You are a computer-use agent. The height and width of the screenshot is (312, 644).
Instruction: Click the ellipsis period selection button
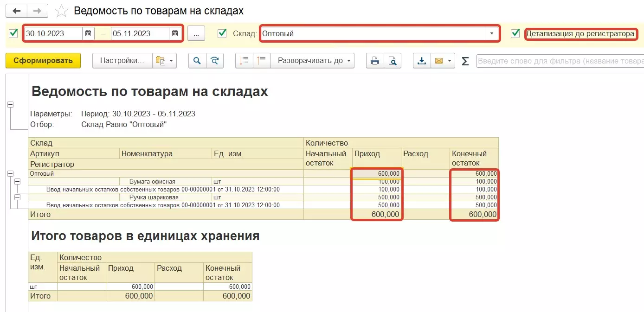(196, 33)
